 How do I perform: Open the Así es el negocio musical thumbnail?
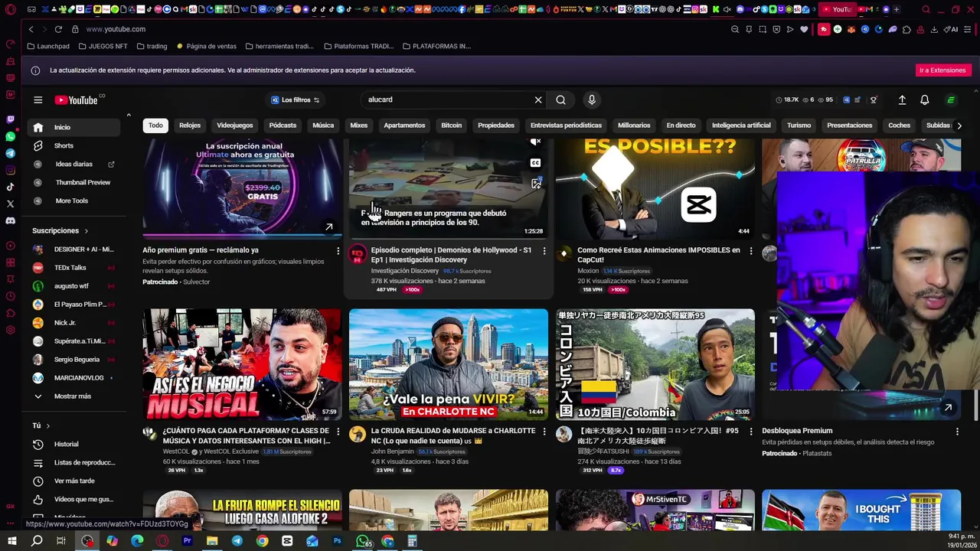click(242, 364)
